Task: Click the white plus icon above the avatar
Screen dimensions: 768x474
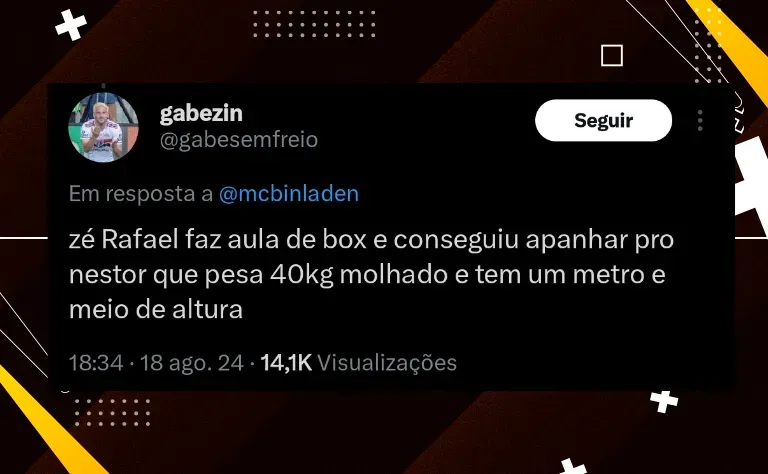Action: pyautogui.click(x=71, y=25)
